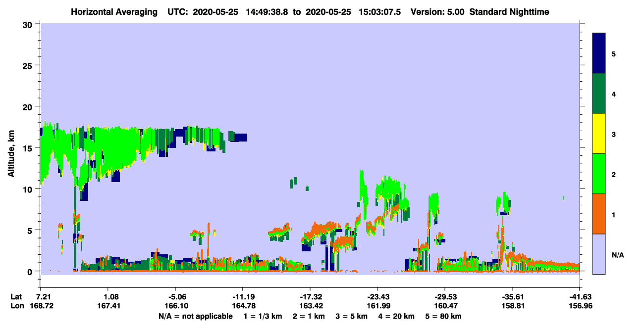Click the latitude value -29.53
Screen dimensions: 644x330
[445, 296]
